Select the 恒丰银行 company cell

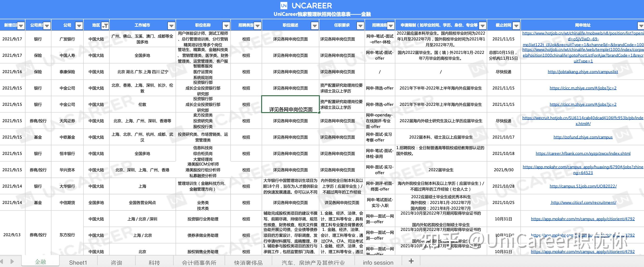pos(67,153)
